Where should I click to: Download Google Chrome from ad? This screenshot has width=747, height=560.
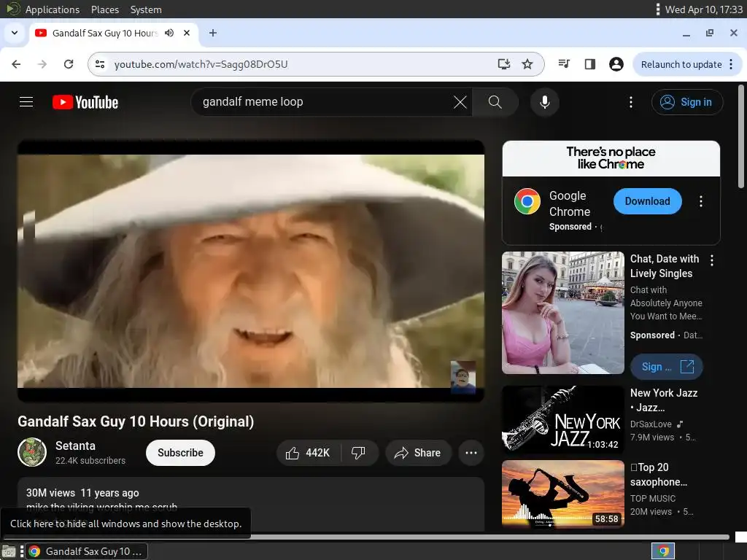pyautogui.click(x=648, y=201)
